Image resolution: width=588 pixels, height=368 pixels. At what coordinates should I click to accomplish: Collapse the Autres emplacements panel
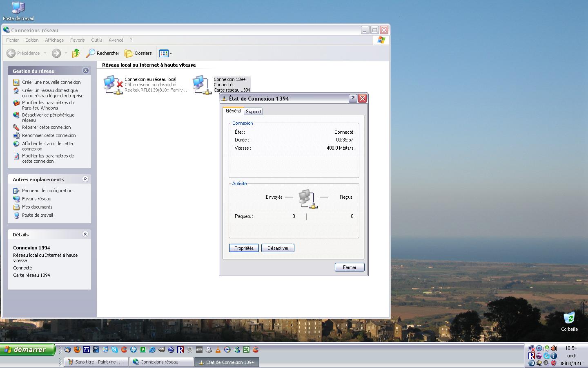click(x=85, y=179)
